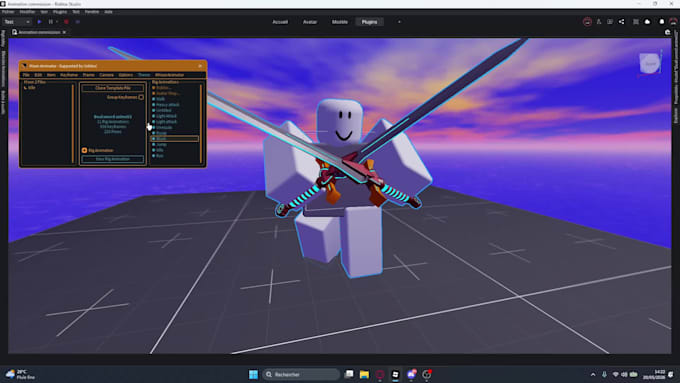Open the weather widget on taskbar
Screen dimensions: 680x383
point(20,374)
